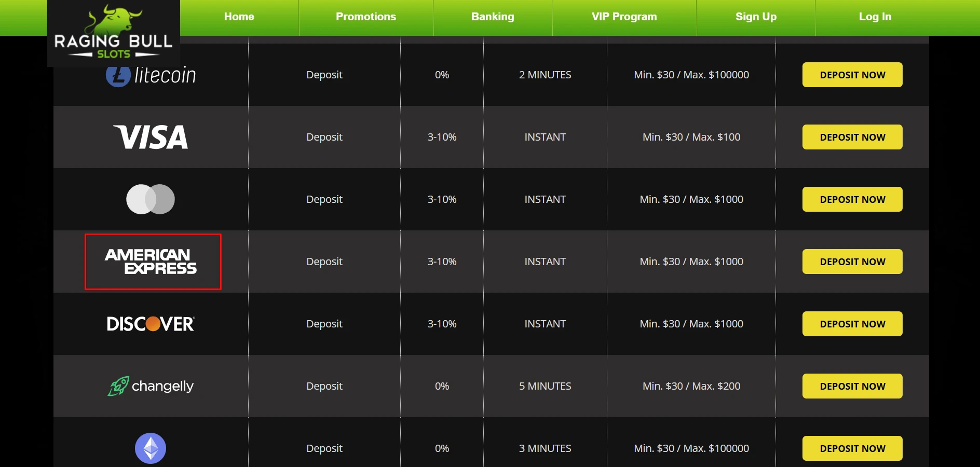Click INSTANT in the Discover row

(x=545, y=324)
